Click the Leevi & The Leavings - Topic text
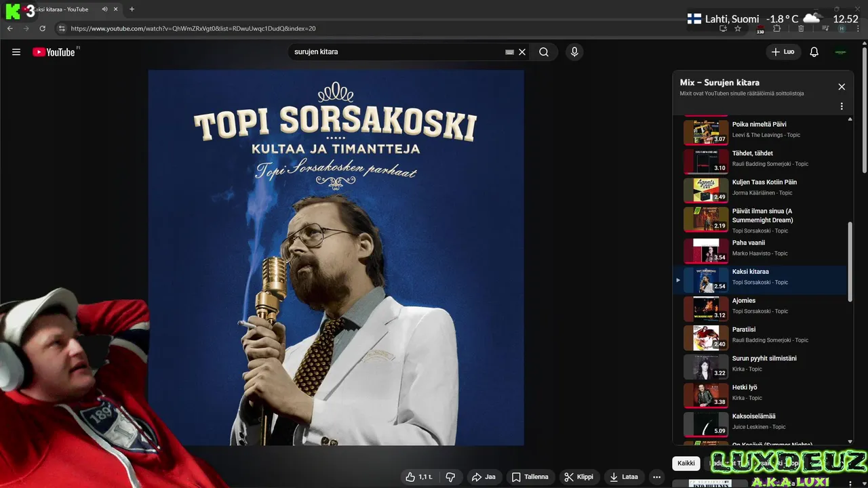The image size is (868, 488). 766,135
